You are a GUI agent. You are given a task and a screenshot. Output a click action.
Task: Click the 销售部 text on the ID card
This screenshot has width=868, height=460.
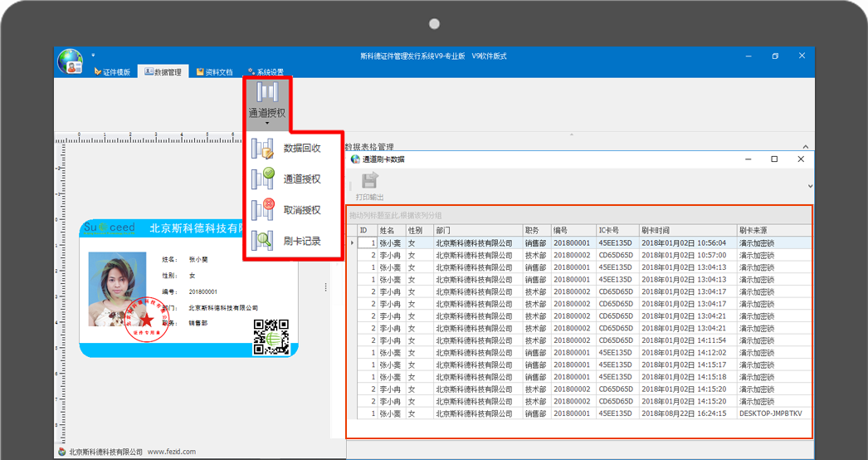pyautogui.click(x=198, y=322)
